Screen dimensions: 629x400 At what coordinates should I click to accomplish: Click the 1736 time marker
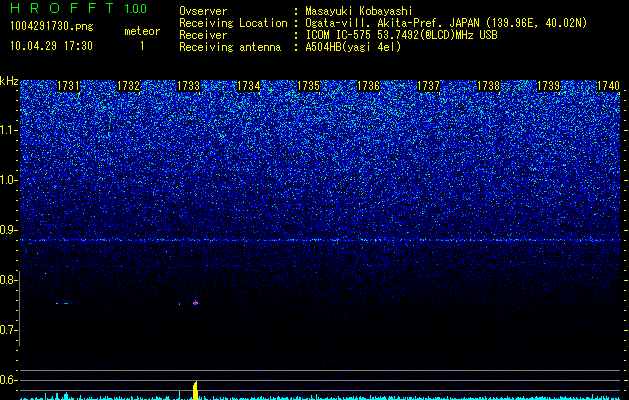click(369, 86)
